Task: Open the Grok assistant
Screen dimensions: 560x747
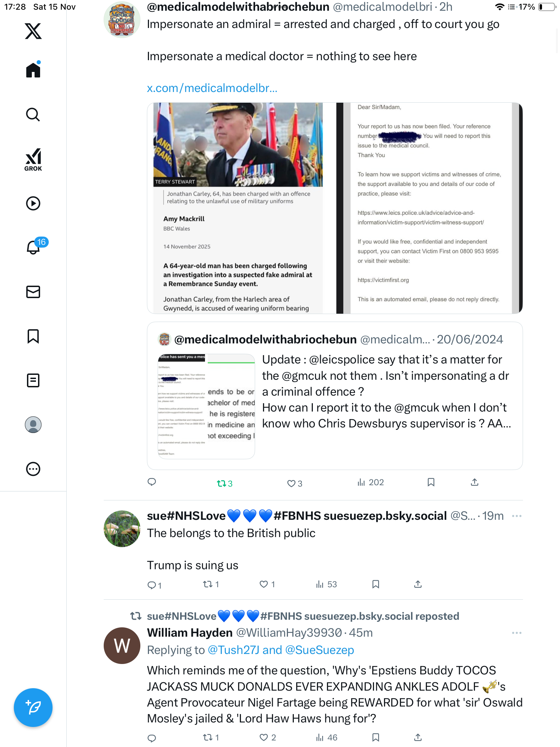Action: tap(33, 159)
